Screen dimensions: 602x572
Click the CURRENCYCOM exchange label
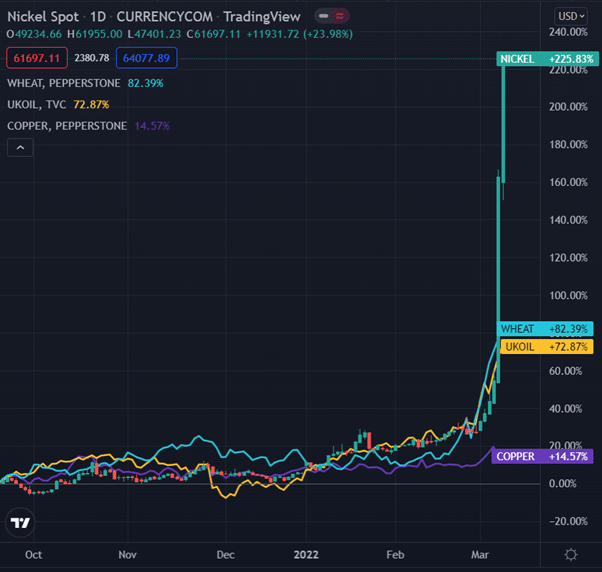tap(164, 17)
